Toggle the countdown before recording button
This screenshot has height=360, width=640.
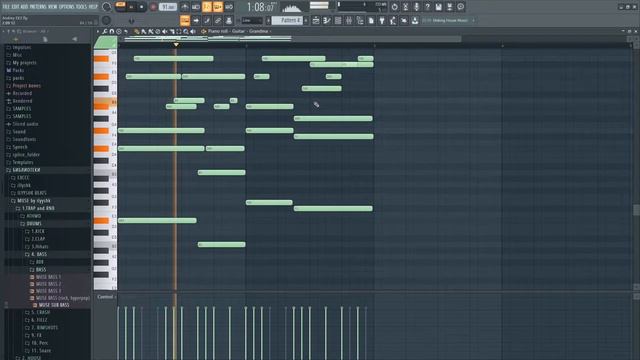click(207, 7)
